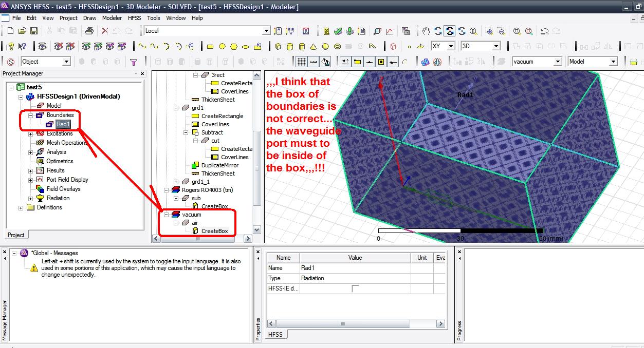Select the Optimetrics tree item

pos(60,161)
